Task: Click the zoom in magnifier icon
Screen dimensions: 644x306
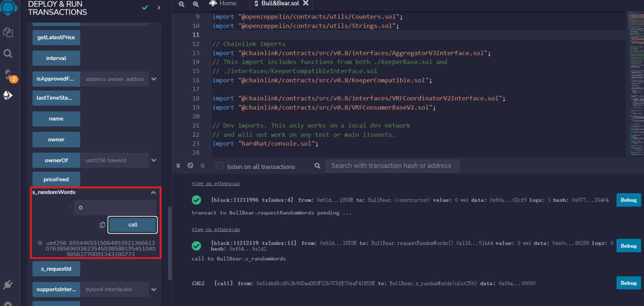Action: 196,4
